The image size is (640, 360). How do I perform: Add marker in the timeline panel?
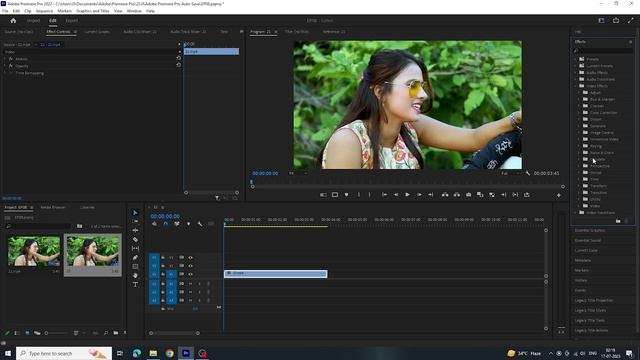click(x=188, y=224)
